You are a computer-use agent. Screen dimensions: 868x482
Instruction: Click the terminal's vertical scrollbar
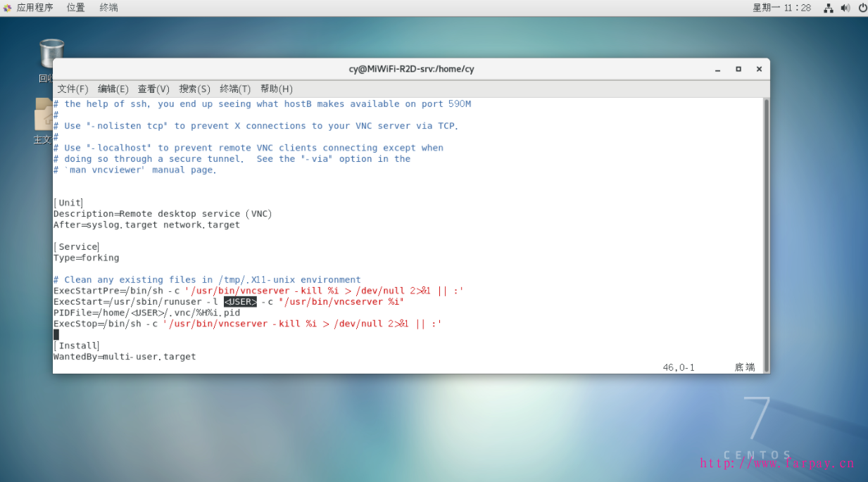point(766,232)
